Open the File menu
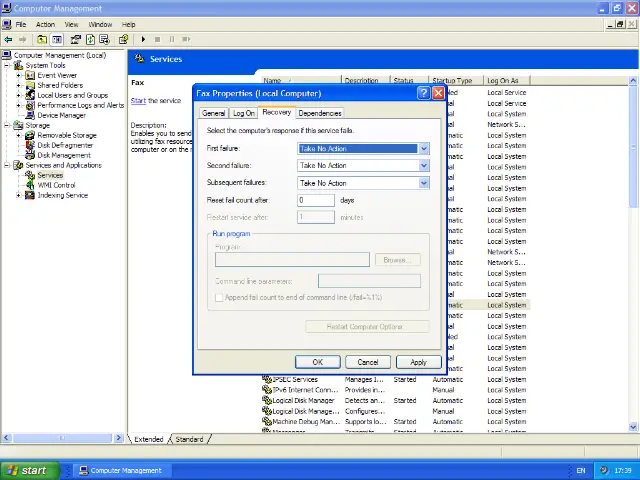640x480 pixels. [21, 24]
